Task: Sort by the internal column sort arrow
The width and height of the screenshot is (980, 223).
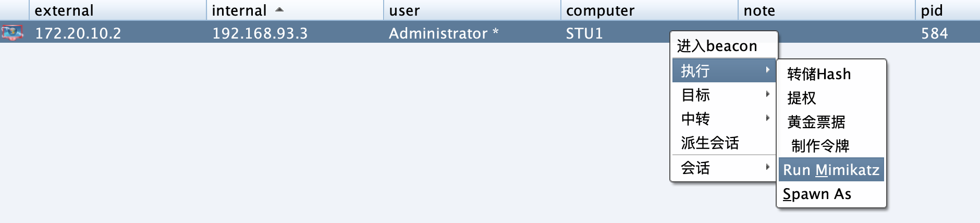Action: click(279, 10)
